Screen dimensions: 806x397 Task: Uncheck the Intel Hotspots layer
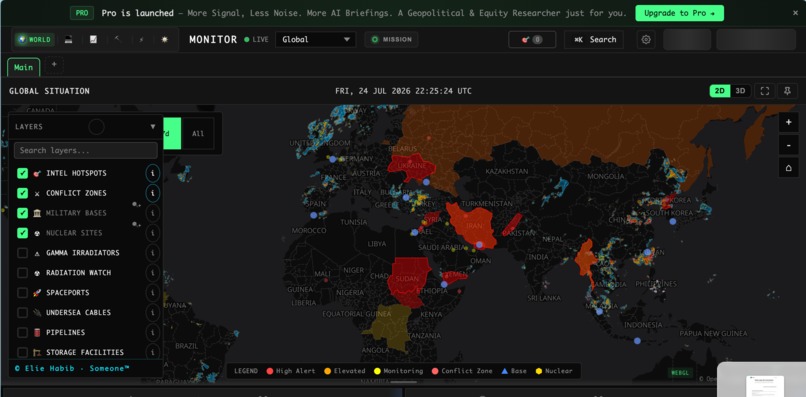tap(22, 173)
